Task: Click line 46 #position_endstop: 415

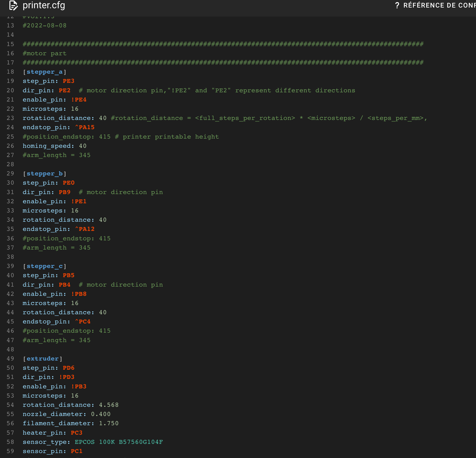Action: click(x=67, y=331)
